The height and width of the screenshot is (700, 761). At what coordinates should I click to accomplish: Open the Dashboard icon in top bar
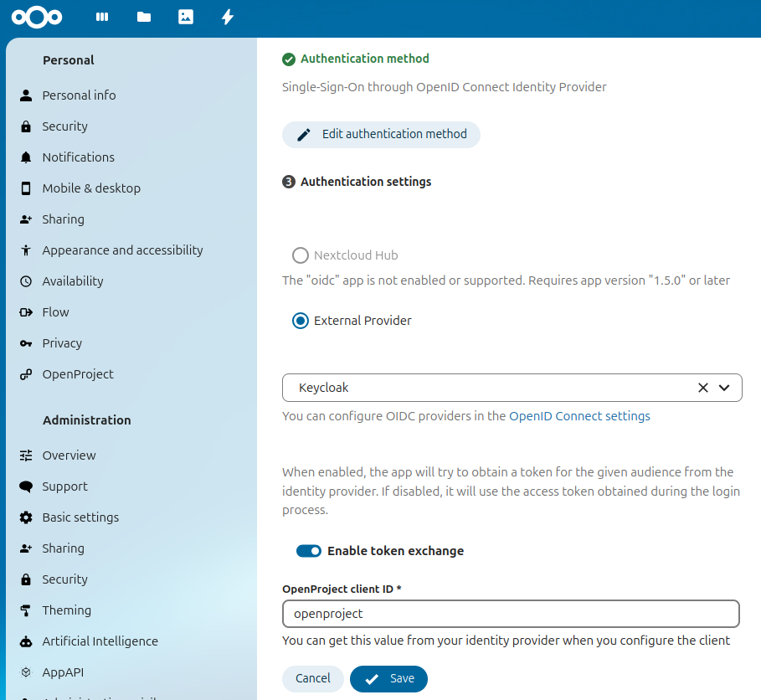point(101,17)
